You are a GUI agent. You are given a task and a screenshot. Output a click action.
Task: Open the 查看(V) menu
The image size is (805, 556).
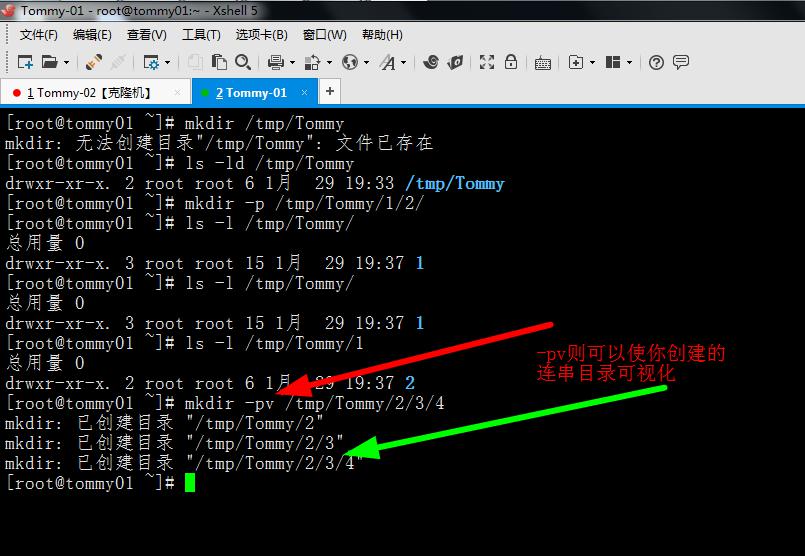click(146, 35)
